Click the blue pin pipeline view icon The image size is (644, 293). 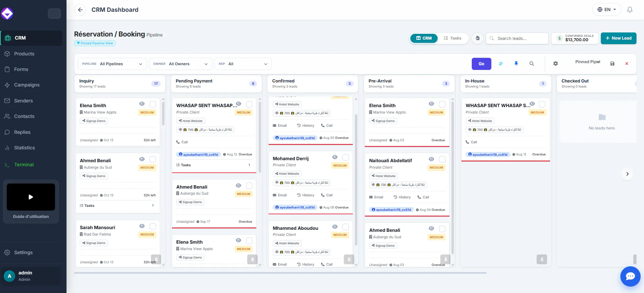(x=516, y=64)
